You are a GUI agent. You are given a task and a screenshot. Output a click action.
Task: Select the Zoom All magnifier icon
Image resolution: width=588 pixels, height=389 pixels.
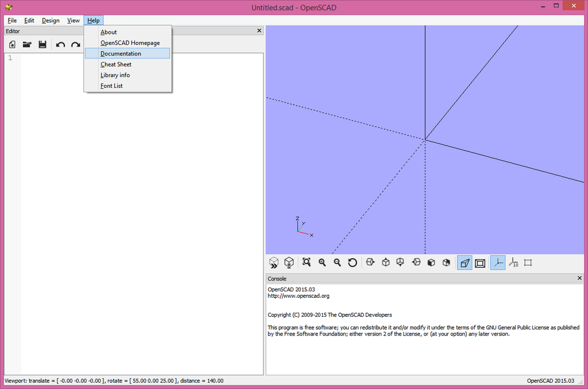[x=305, y=262]
